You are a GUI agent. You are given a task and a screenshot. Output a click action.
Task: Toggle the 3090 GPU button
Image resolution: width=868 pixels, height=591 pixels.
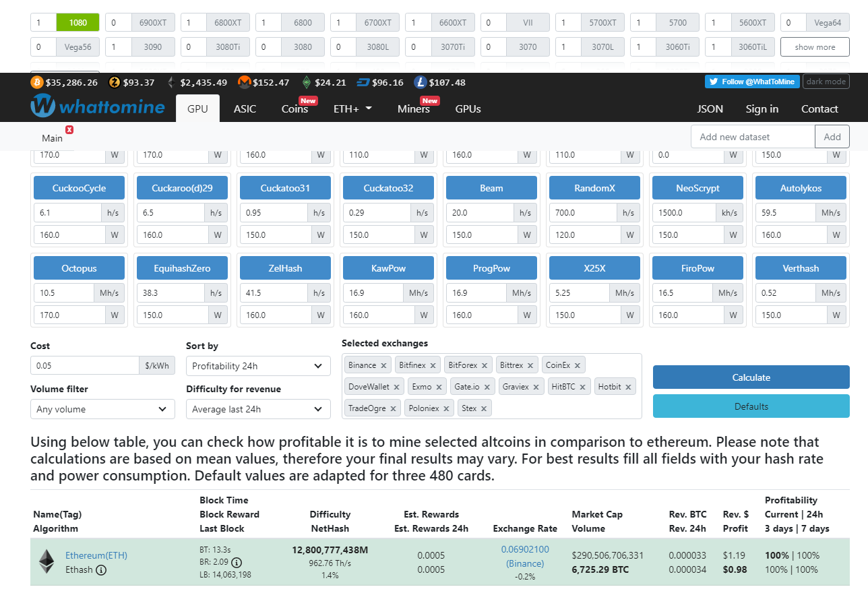(x=153, y=47)
